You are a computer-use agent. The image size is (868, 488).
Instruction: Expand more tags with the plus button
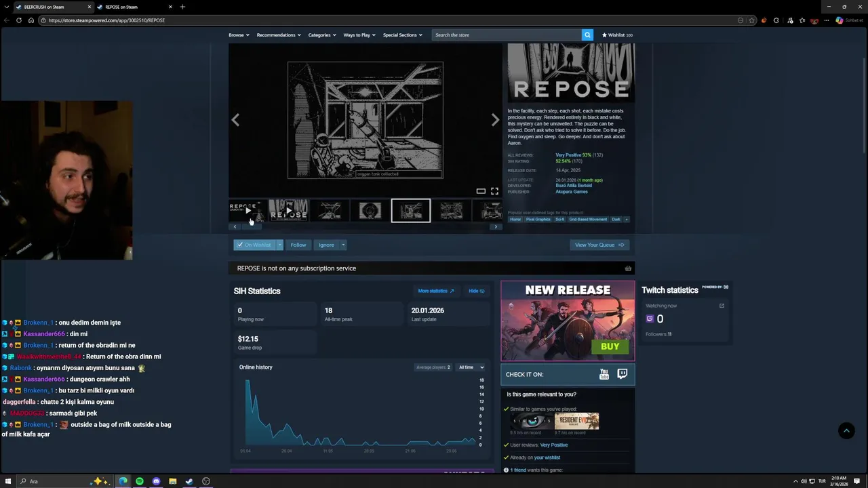click(x=627, y=220)
